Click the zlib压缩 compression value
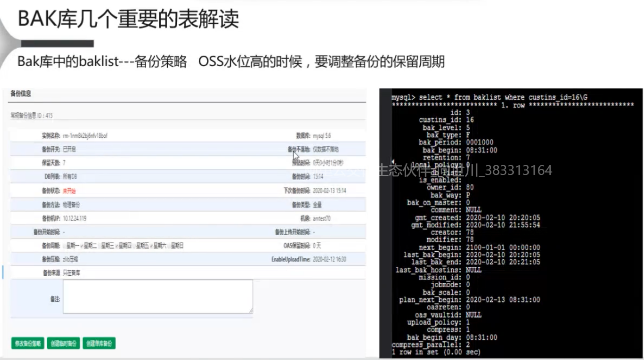Viewport: 644px width, 360px height. (x=71, y=260)
